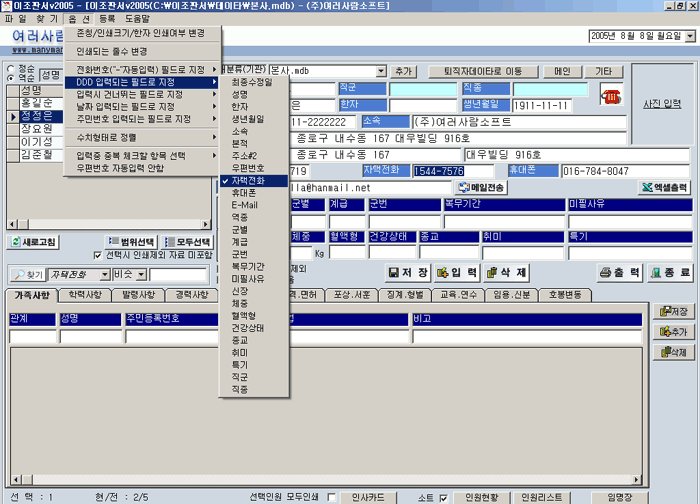Choose 휴대폰 in the DDD field submenu
This screenshot has width=700, height=504.
click(245, 192)
